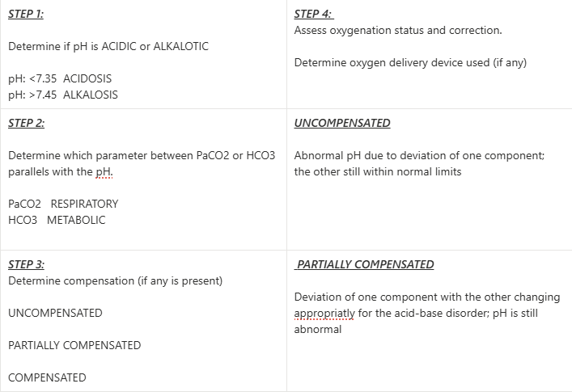
Task: Click the 'Abnormal pH due to deviation' sentence
Action: coord(419,156)
